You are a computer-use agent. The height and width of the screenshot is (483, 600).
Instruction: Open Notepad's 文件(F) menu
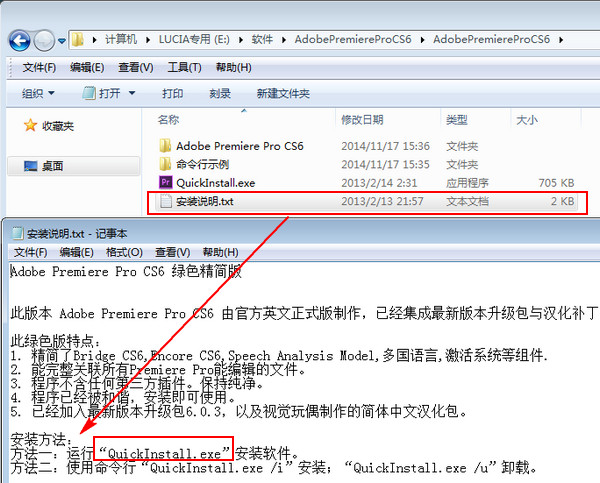(30, 252)
